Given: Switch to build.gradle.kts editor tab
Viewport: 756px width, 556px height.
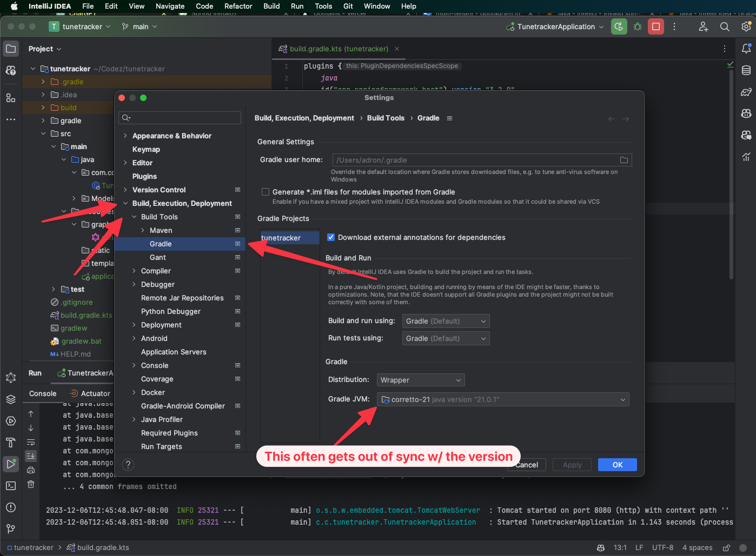Looking at the screenshot, I should pyautogui.click(x=339, y=49).
